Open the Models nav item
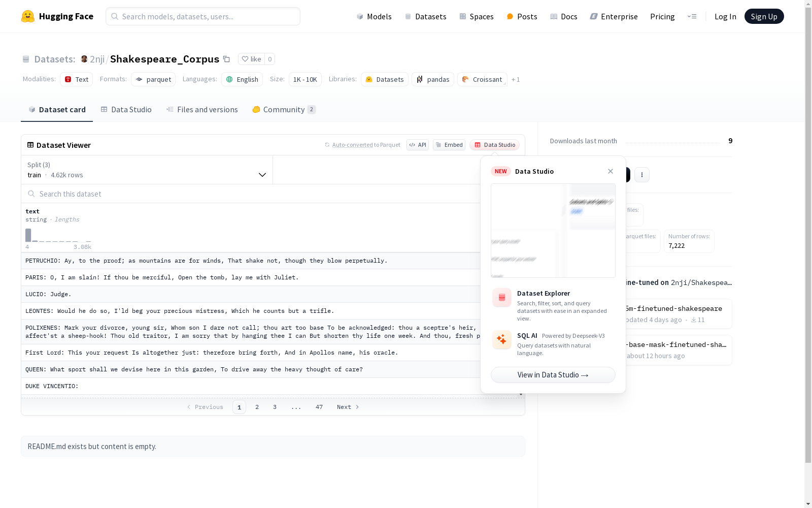 tap(374, 16)
